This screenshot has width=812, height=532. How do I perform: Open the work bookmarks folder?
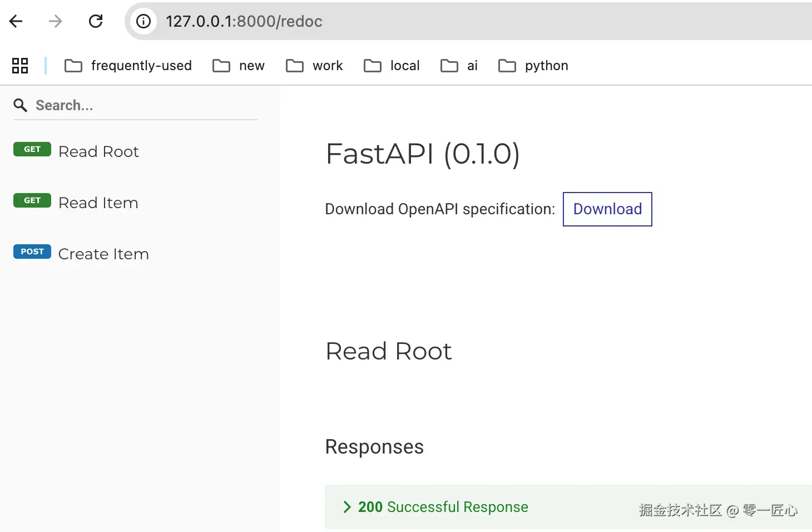(x=315, y=66)
